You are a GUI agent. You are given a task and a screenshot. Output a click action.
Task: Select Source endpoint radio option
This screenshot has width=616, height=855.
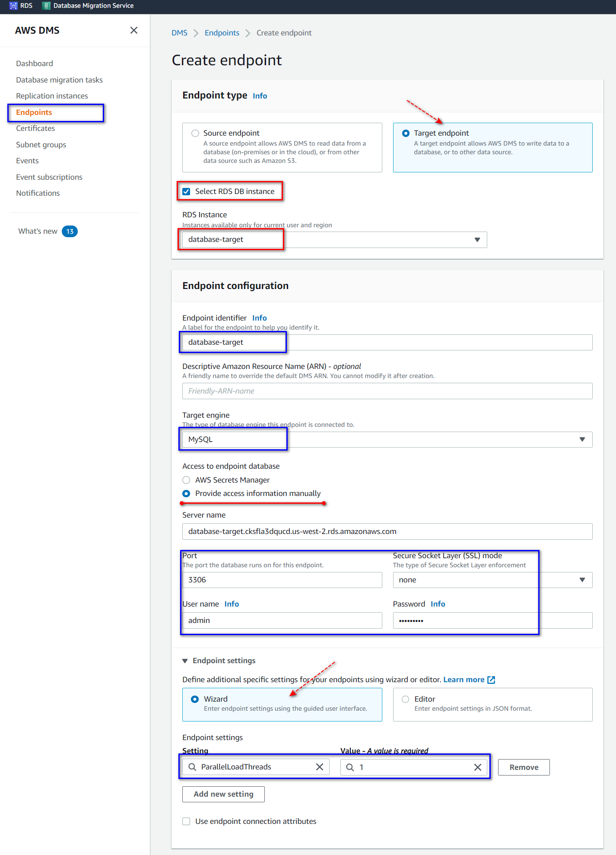(195, 133)
